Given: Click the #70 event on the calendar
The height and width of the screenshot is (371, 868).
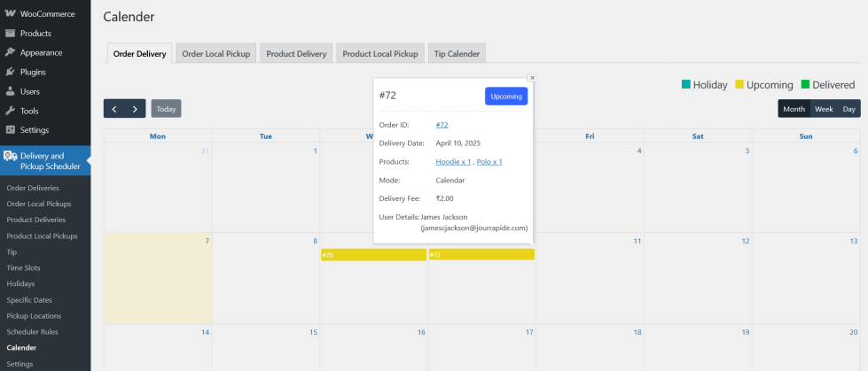Looking at the screenshot, I should [x=373, y=255].
